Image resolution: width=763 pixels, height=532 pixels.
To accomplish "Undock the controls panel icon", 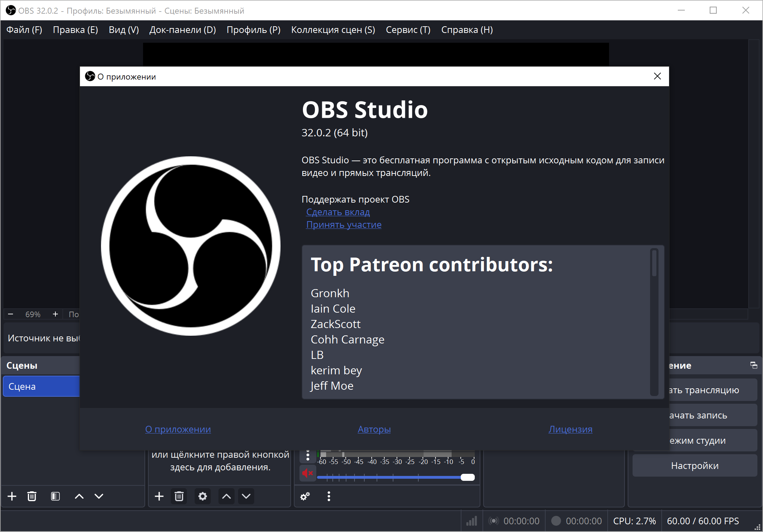I will click(x=754, y=366).
